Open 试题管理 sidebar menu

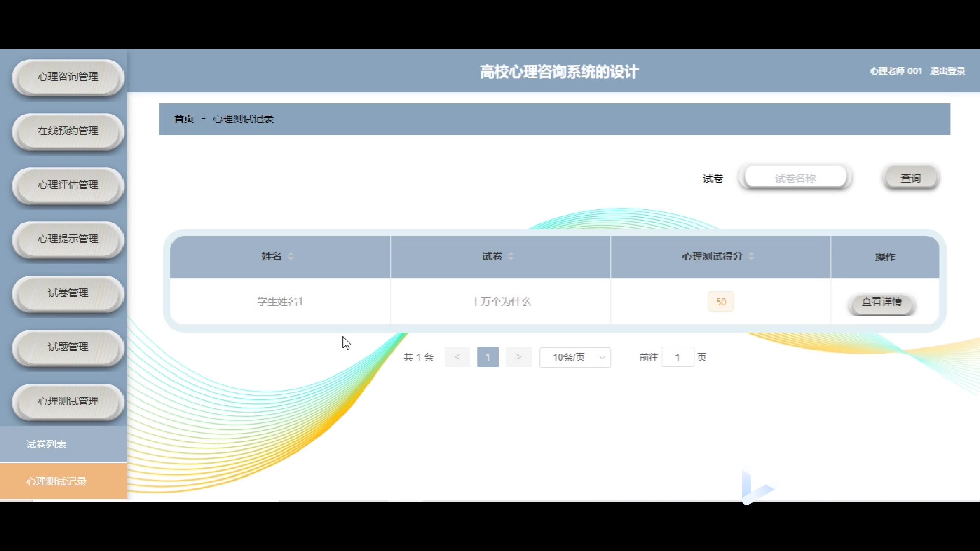click(x=68, y=347)
